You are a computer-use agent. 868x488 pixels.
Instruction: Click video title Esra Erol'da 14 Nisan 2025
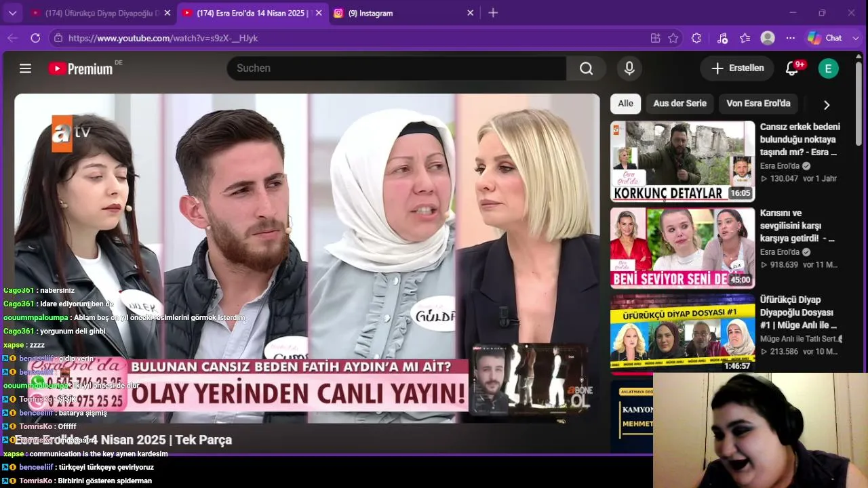click(123, 440)
